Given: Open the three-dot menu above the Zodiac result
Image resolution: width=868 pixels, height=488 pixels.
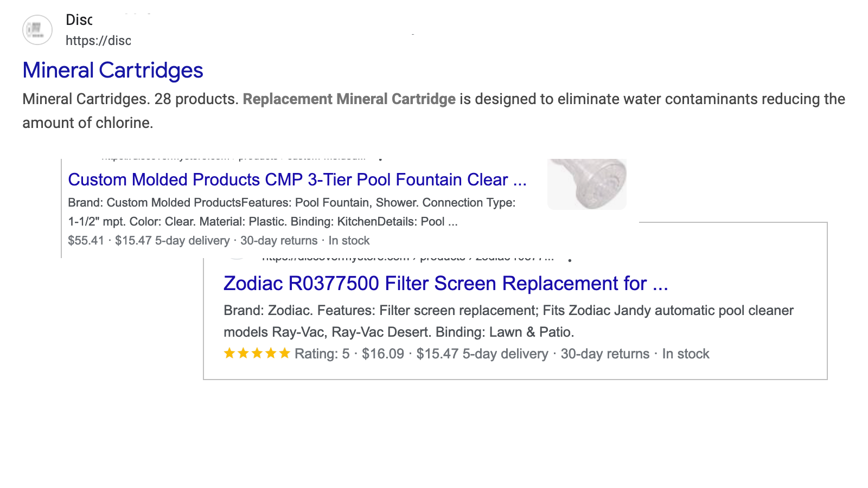Looking at the screenshot, I should tap(569, 260).
